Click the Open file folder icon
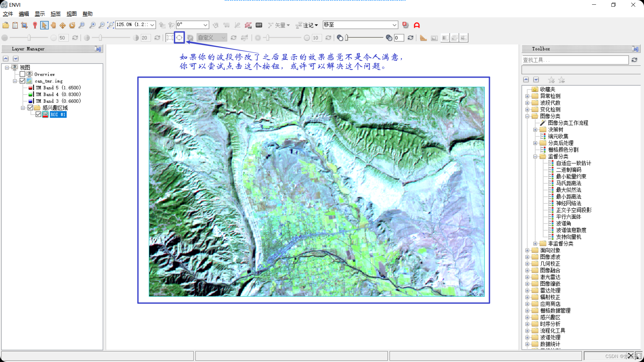 [6, 25]
